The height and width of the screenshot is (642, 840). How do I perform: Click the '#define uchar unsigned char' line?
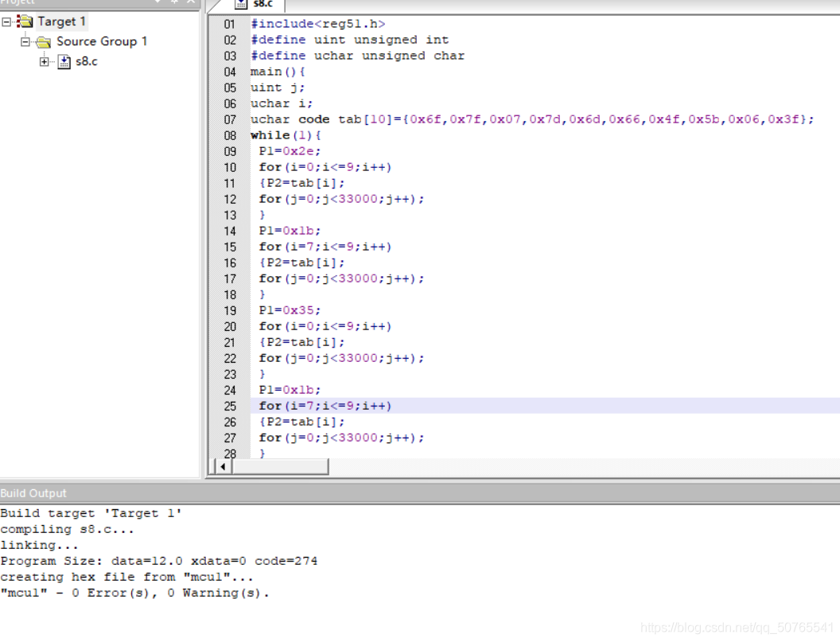(x=357, y=56)
